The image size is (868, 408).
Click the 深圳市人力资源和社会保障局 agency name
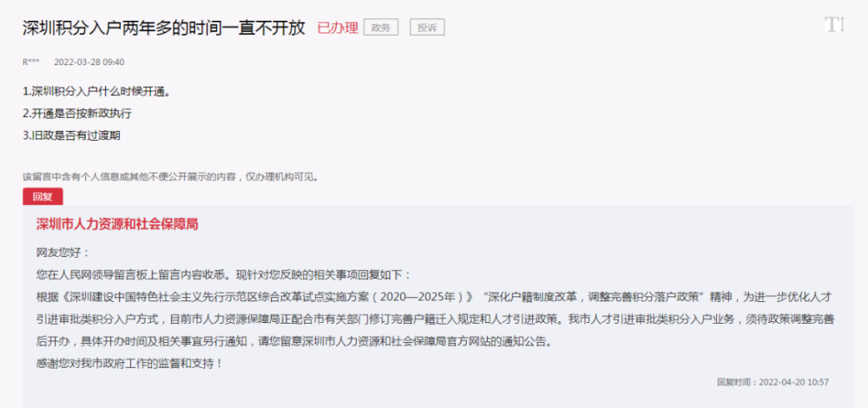click(117, 224)
